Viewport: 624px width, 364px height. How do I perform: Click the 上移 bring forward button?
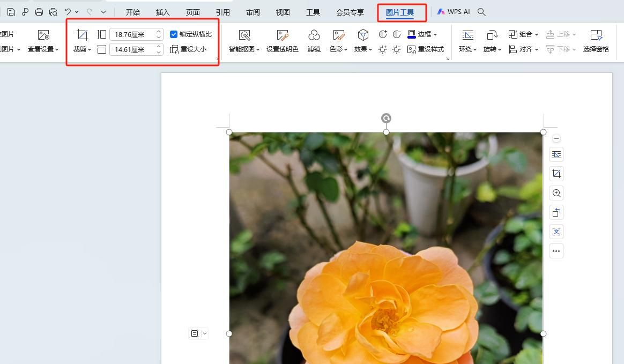tap(561, 34)
